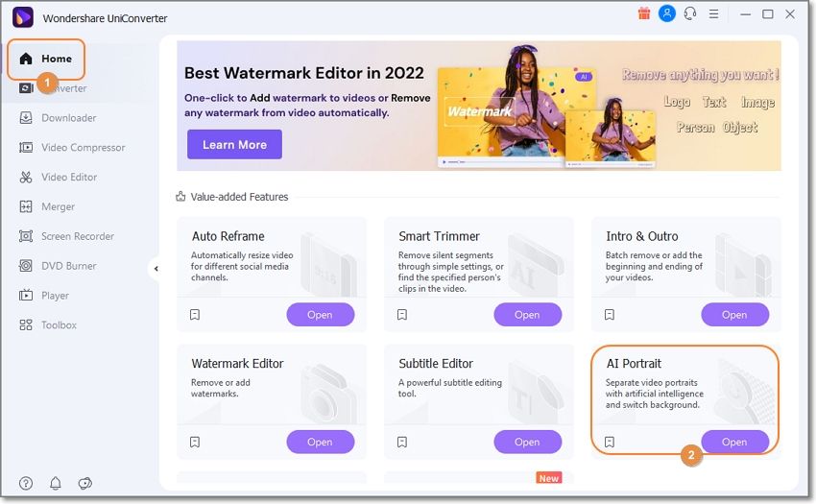
Task: Click the gift box icon in title bar
Action: [644, 13]
